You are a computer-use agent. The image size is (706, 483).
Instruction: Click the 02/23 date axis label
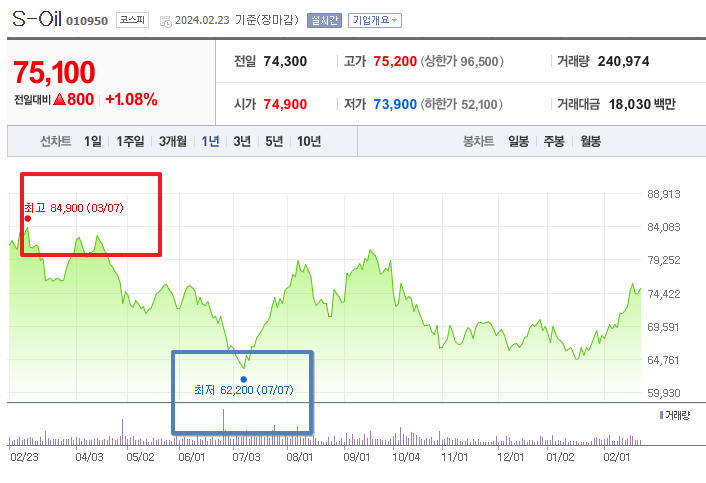[24, 457]
